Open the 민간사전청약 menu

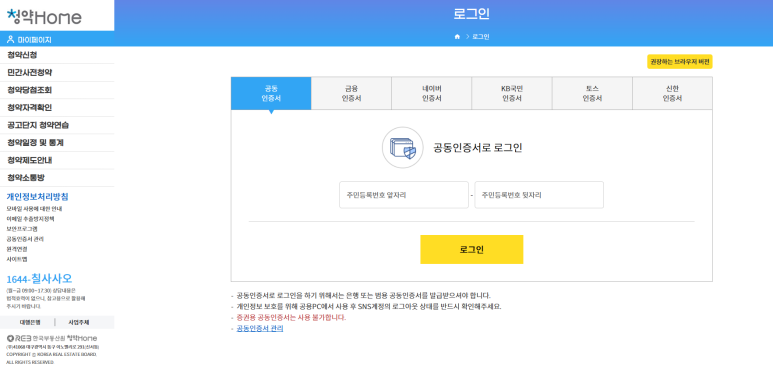coord(57,72)
